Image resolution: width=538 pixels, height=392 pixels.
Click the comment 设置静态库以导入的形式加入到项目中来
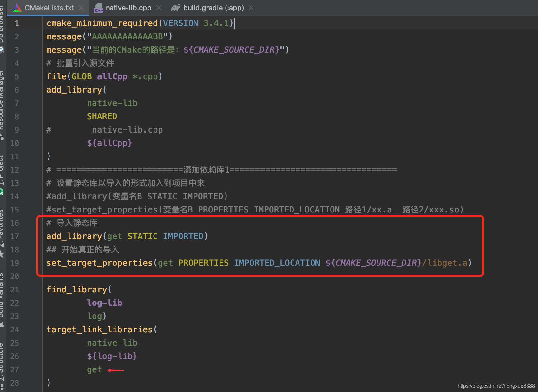(131, 183)
